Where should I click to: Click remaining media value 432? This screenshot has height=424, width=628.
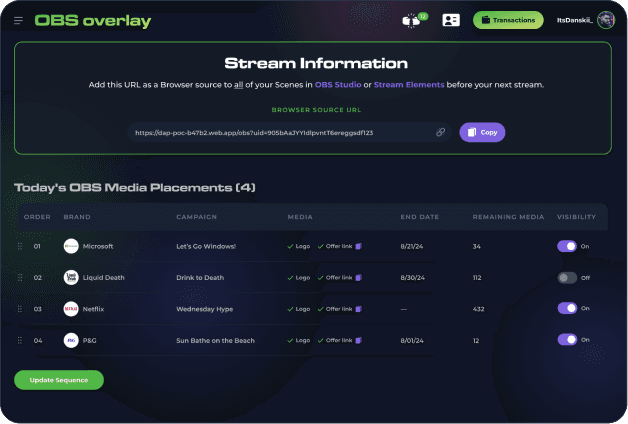(x=479, y=309)
